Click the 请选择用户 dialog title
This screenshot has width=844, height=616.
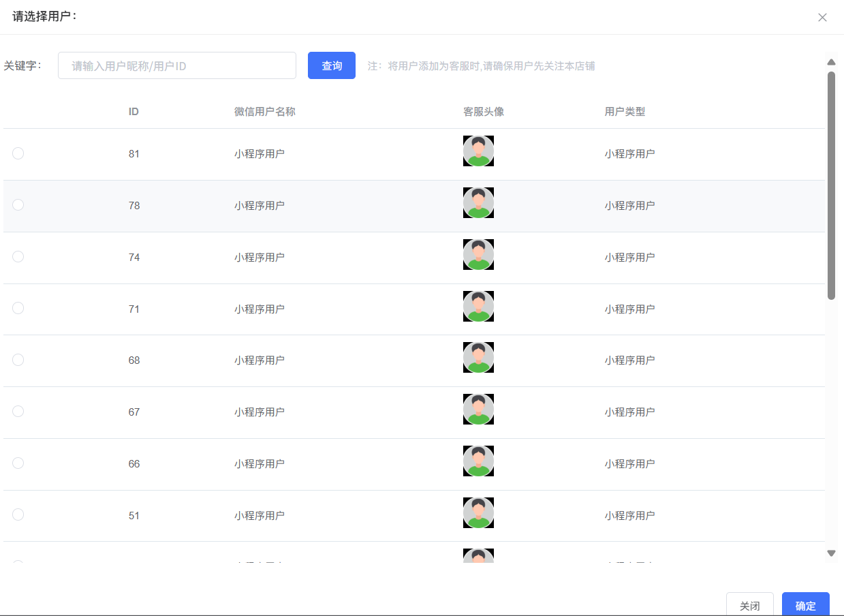point(45,16)
